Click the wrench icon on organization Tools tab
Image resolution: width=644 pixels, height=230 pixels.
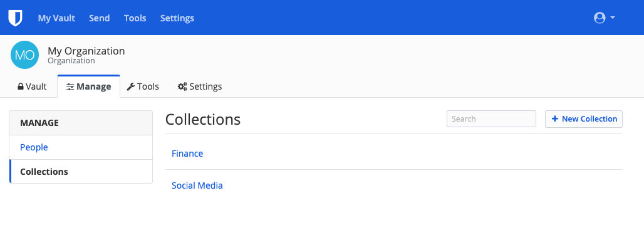tap(130, 86)
